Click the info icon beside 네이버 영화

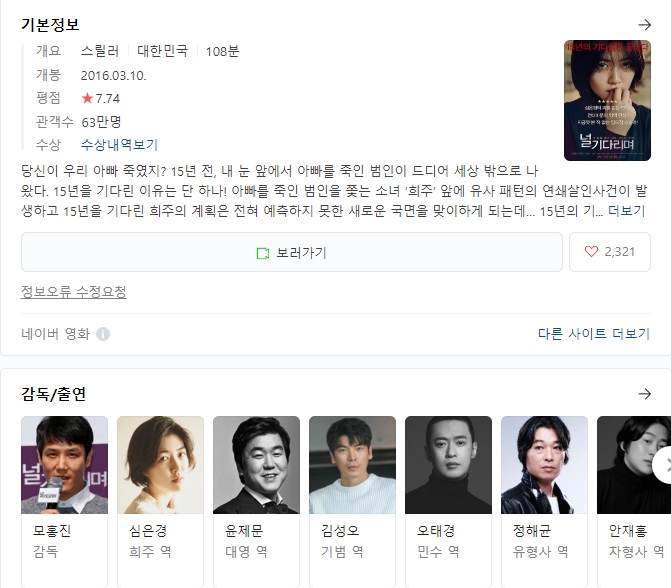pyautogui.click(x=103, y=334)
